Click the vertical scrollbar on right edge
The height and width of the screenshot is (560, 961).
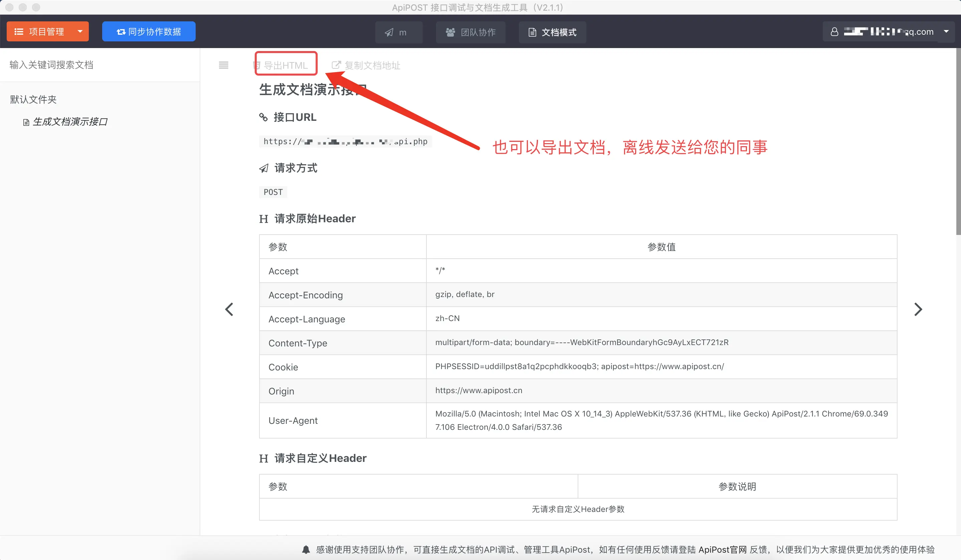pyautogui.click(x=958, y=141)
